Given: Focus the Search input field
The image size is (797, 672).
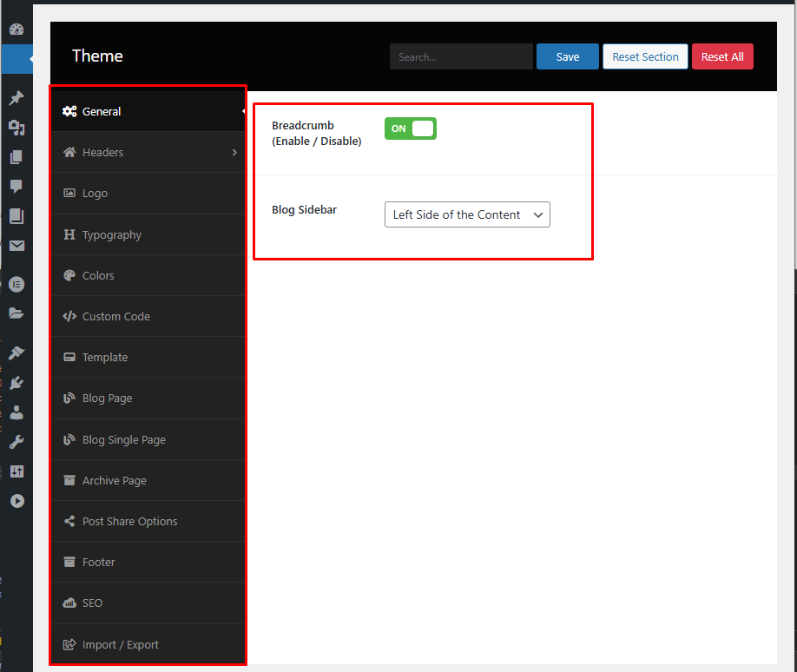Looking at the screenshot, I should 461,56.
